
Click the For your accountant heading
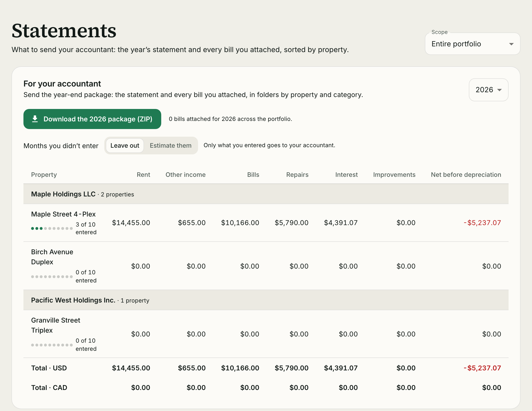click(62, 84)
